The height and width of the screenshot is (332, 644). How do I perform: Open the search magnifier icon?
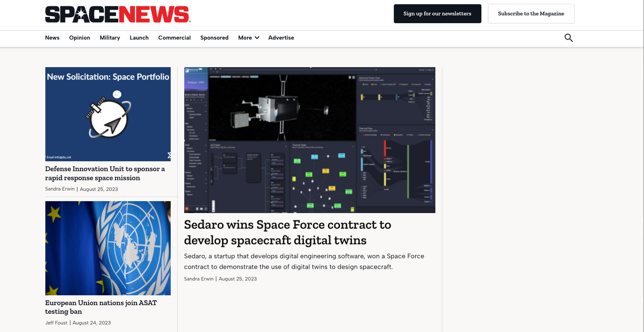tap(568, 38)
